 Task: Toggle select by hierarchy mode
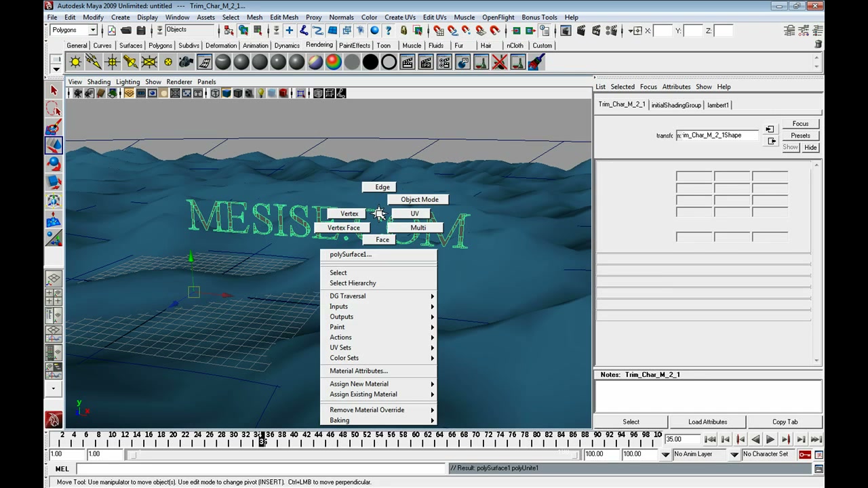coord(229,30)
